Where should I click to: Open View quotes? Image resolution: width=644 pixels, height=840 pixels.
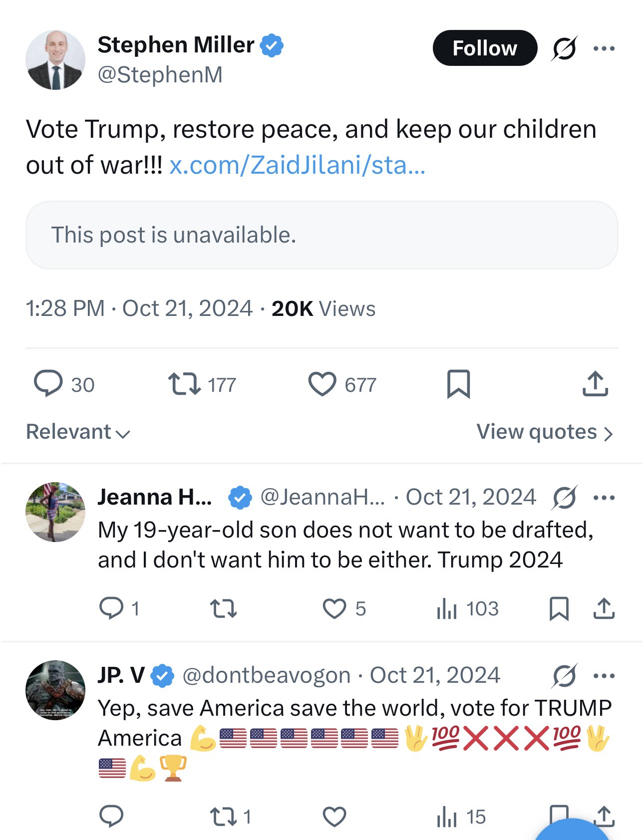[x=544, y=432]
